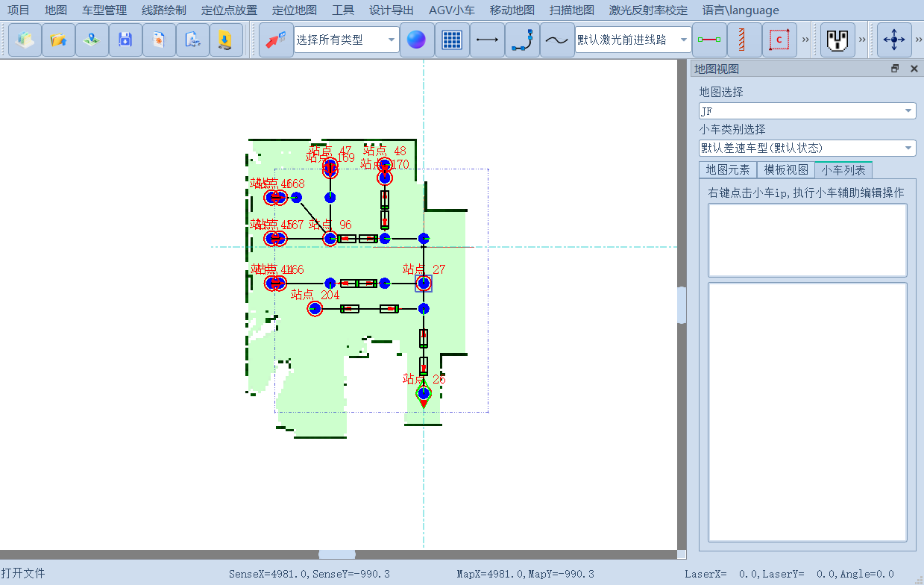Select the wave spline line tool
This screenshot has height=585, width=924.
coord(556,40)
